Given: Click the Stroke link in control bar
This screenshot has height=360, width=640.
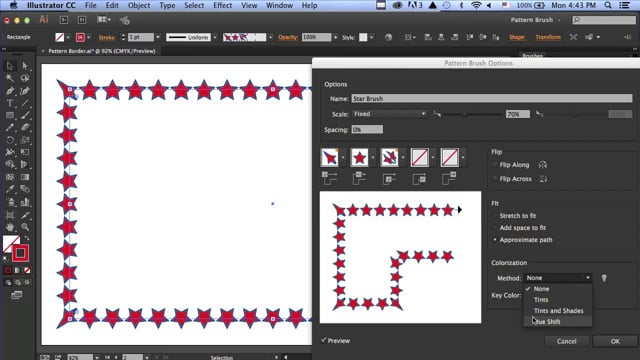Looking at the screenshot, I should click(x=107, y=37).
